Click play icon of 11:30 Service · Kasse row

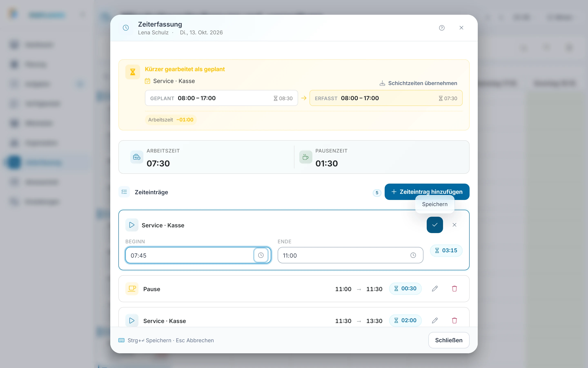pos(132,321)
